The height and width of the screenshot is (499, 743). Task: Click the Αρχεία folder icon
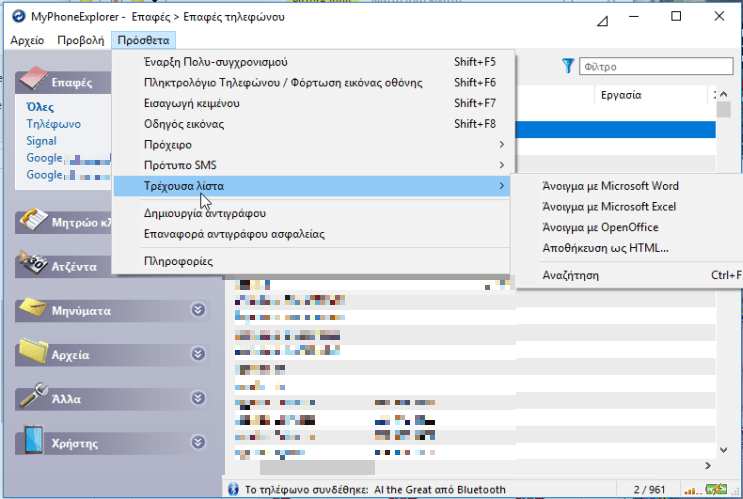(x=33, y=351)
